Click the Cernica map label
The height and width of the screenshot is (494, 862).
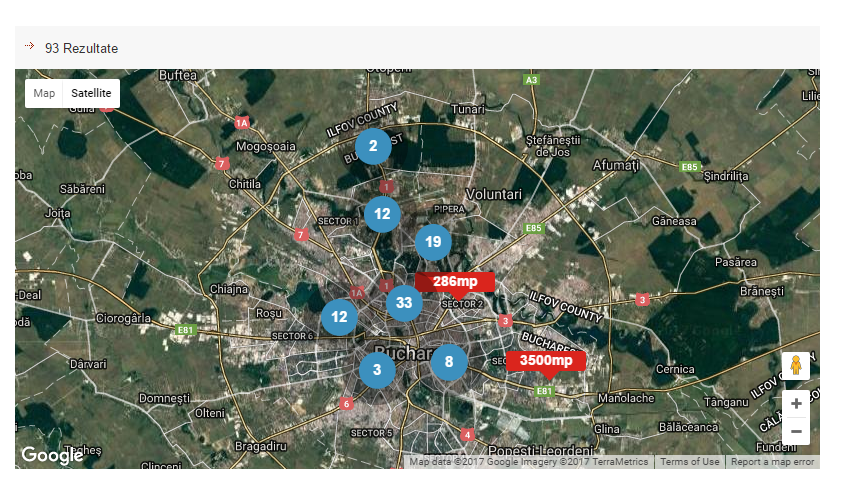[675, 370]
